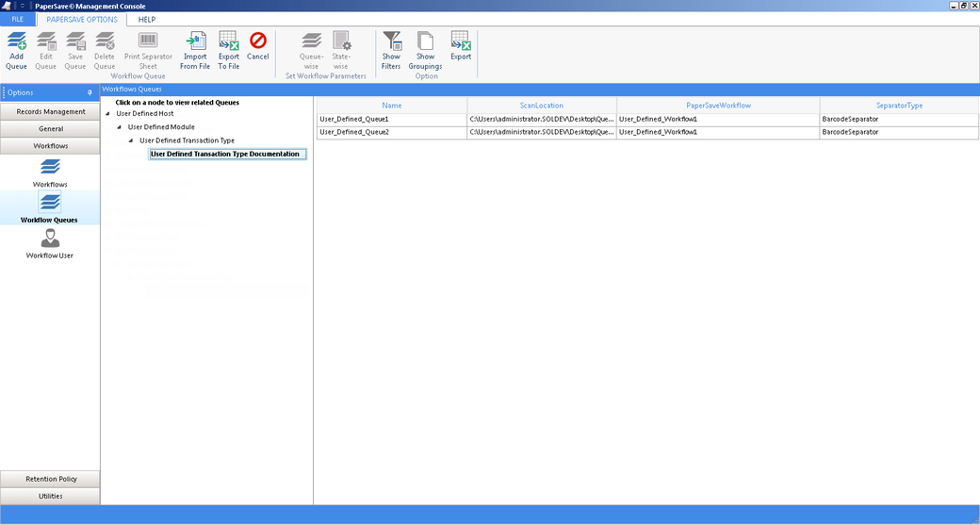Sort by the PaperSaveWorkflow column header

click(718, 106)
